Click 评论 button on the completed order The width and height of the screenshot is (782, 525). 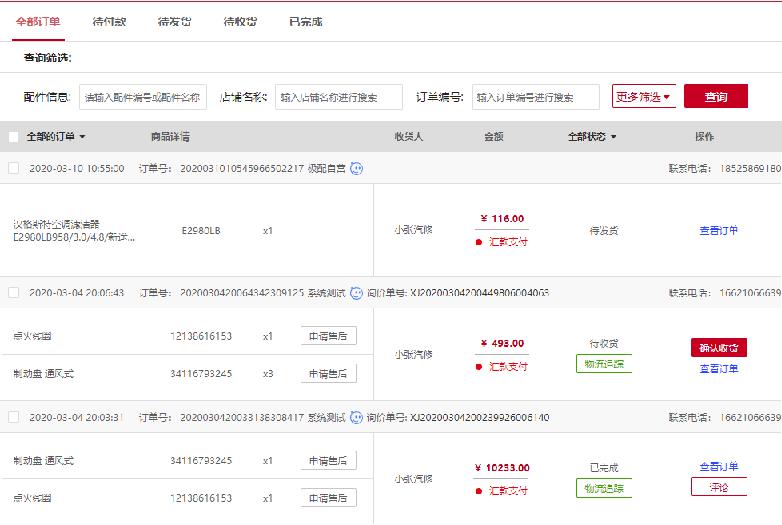[x=719, y=487]
